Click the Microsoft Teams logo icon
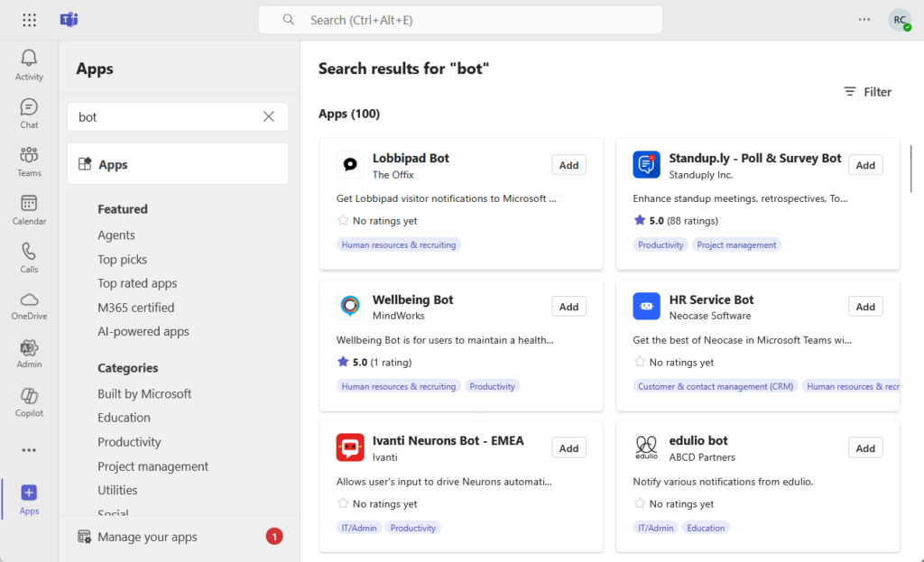Screen dimensions: 924x562 (x=69, y=20)
